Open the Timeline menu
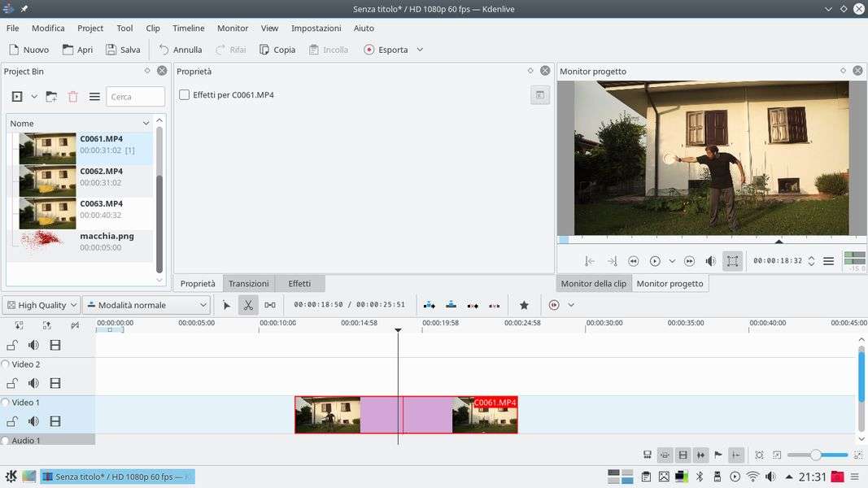Screen dimensions: 868x488 click(188, 28)
